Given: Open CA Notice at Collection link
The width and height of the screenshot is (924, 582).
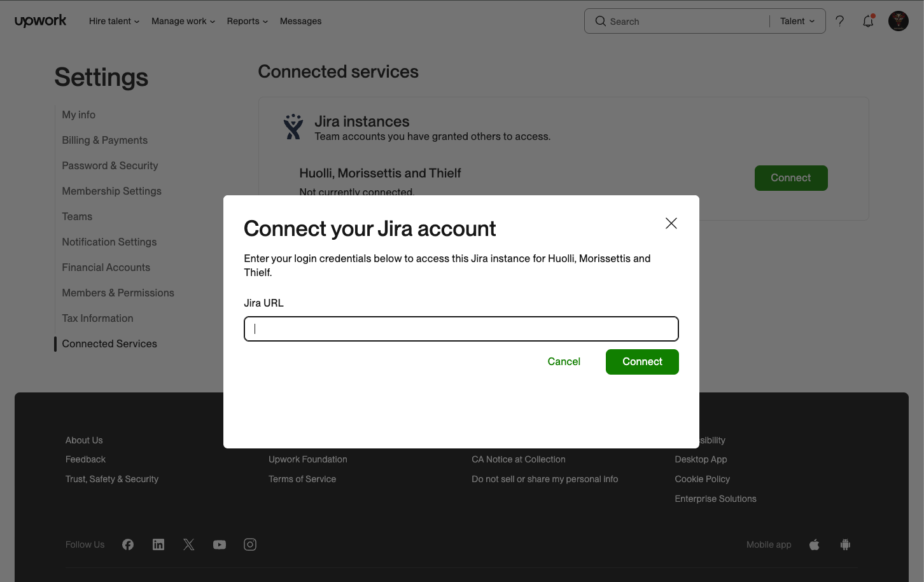Looking at the screenshot, I should point(519,459).
